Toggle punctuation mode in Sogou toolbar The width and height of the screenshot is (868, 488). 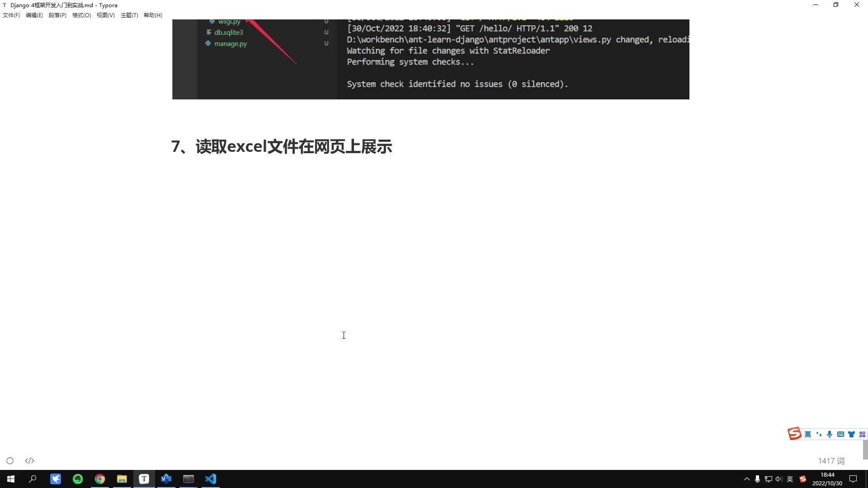[x=820, y=434]
